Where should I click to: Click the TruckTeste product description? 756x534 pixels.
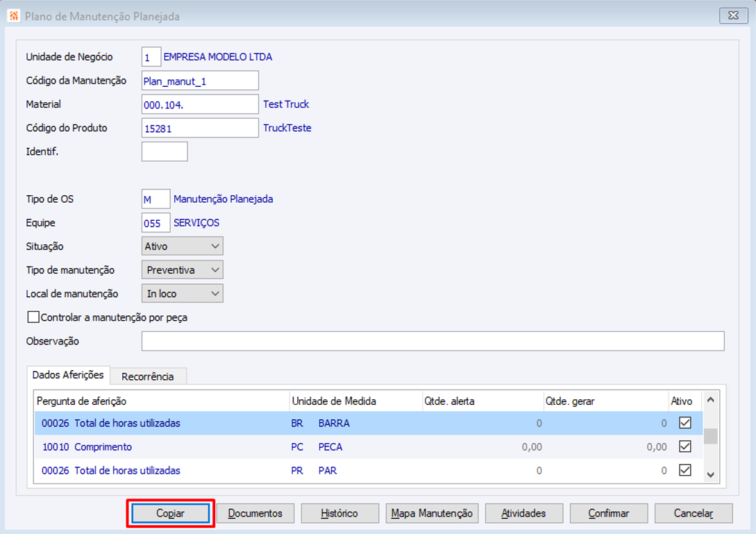(287, 128)
